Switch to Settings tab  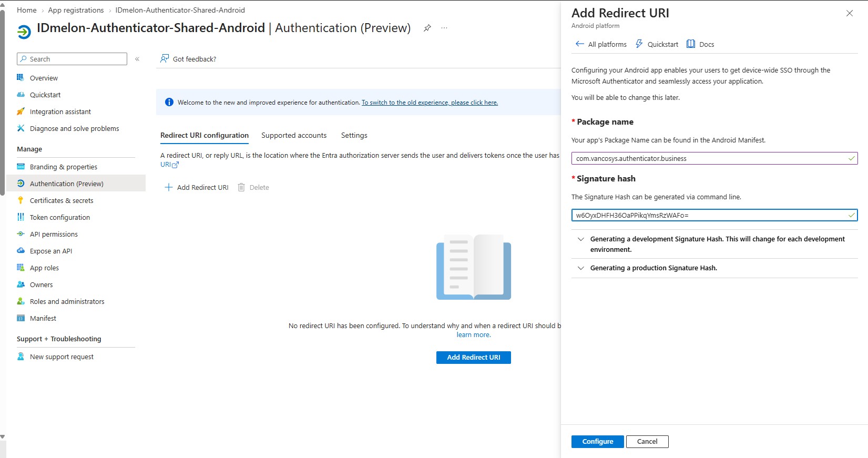pos(354,135)
